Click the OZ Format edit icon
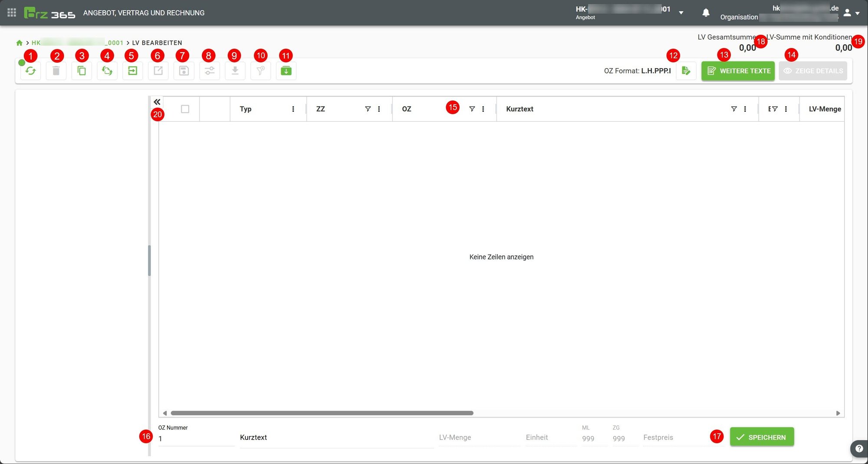Screen dimensions: 868x464 pyautogui.click(x=686, y=71)
